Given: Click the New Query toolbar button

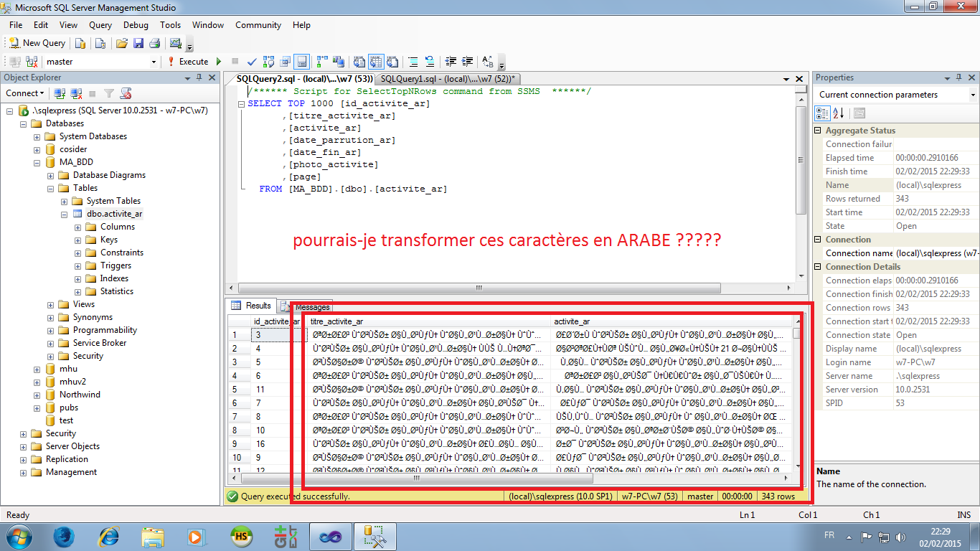Looking at the screenshot, I should point(37,43).
